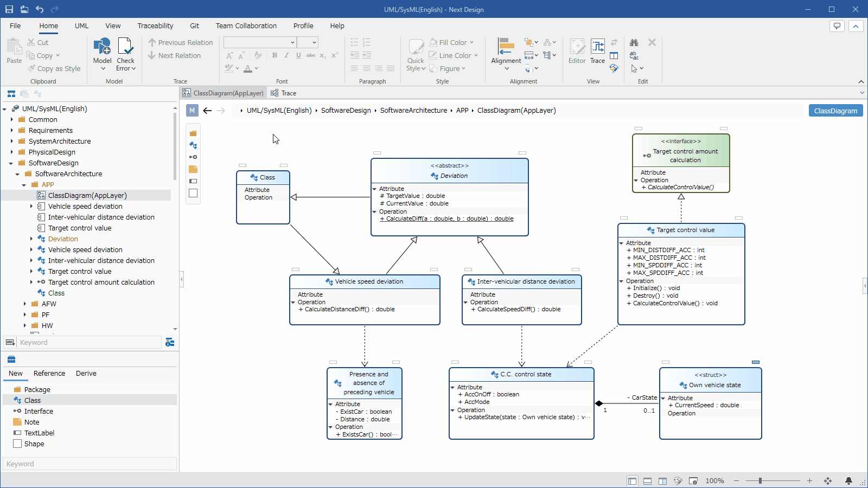
Task: Click the Interface icon in diagram side toolbox
Action: [x=193, y=157]
